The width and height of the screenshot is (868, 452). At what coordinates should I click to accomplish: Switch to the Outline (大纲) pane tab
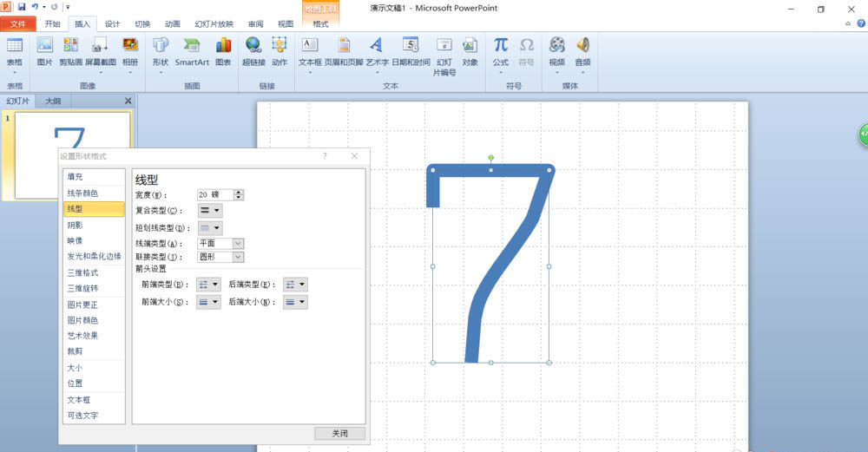click(x=54, y=101)
